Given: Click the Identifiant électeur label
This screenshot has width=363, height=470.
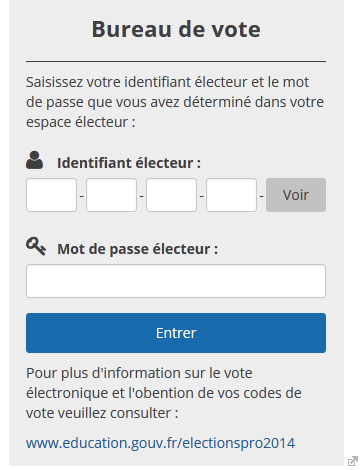Looking at the screenshot, I should (129, 163).
